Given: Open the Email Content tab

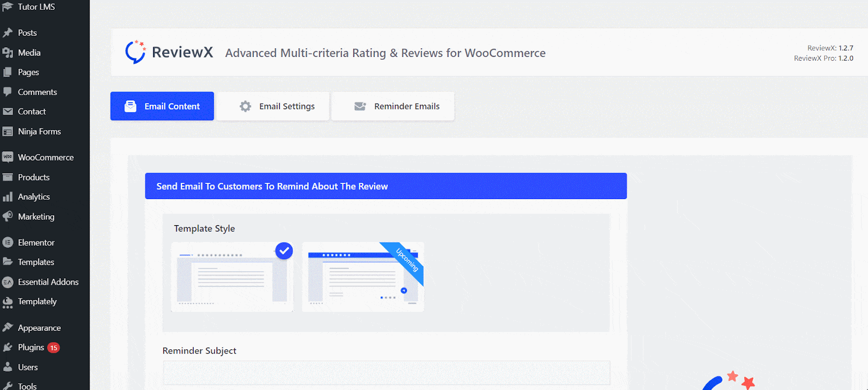Looking at the screenshot, I should click(x=162, y=106).
